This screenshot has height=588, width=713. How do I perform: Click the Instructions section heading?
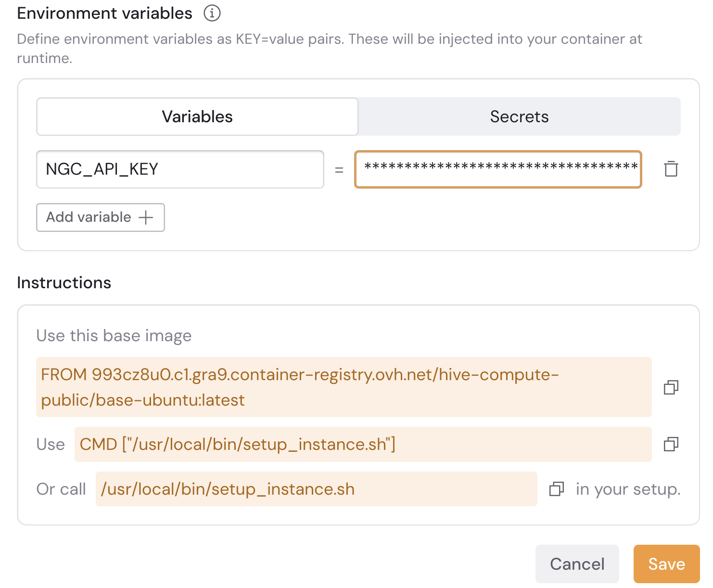(x=64, y=282)
